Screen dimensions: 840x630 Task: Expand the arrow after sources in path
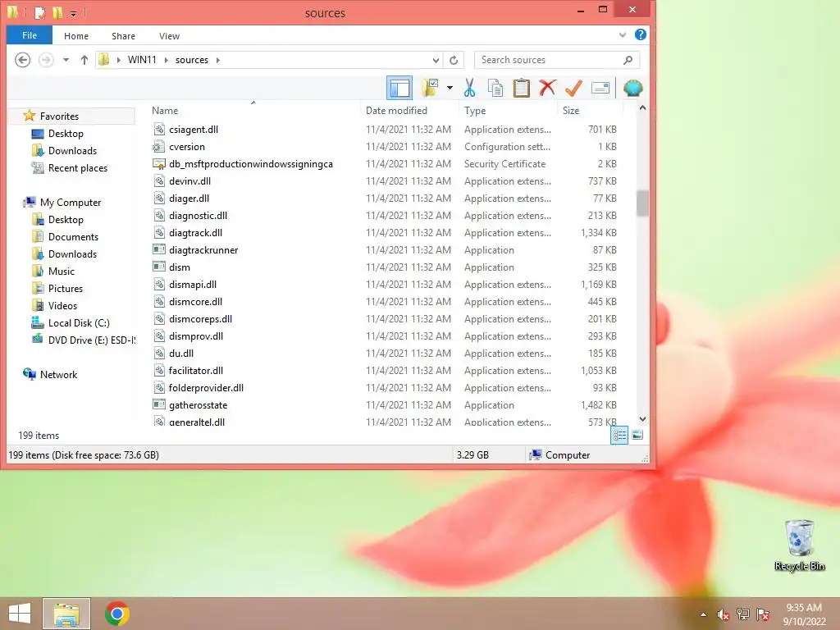218,60
